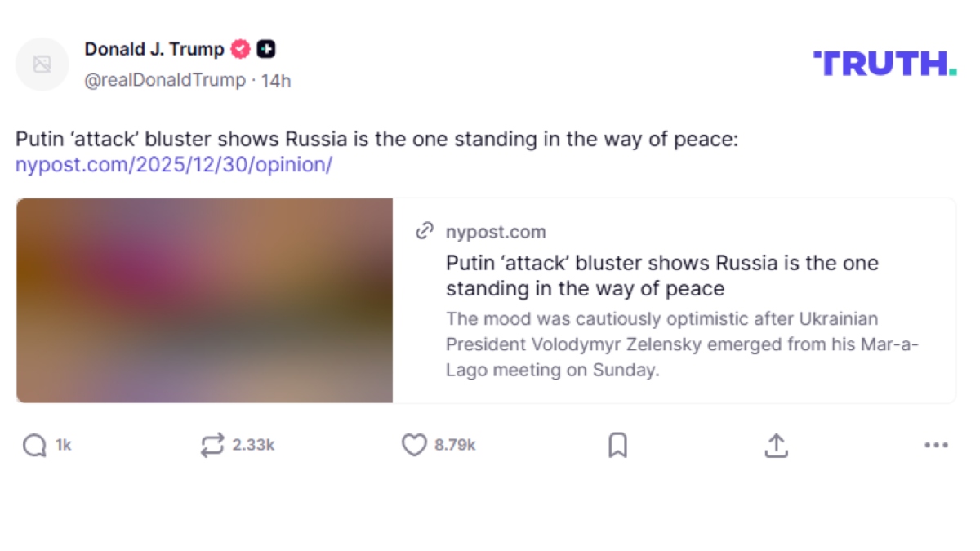The width and height of the screenshot is (980, 551).
Task: Click the share upload icon
Action: tap(776, 446)
